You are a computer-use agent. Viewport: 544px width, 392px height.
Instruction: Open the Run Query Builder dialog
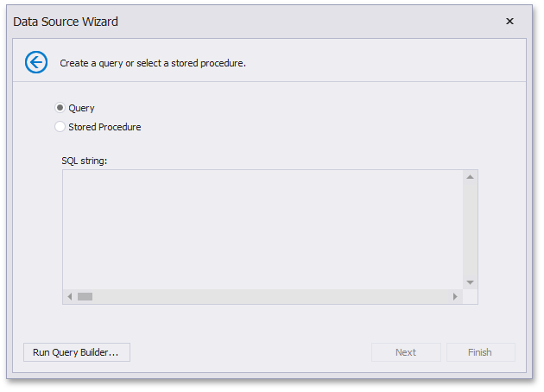(x=77, y=352)
